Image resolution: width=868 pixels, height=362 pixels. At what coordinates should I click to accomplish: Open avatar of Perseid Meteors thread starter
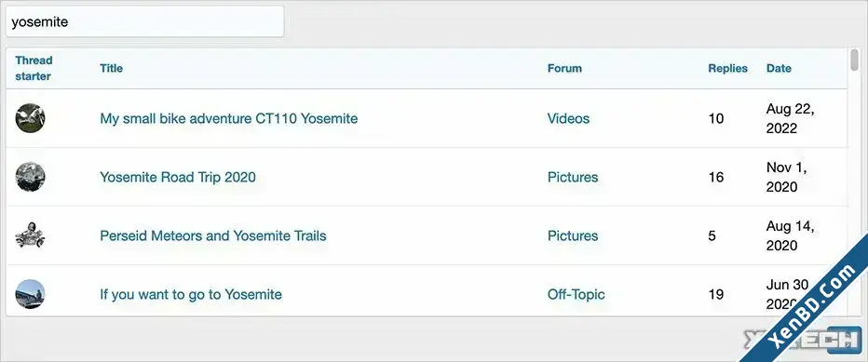click(x=30, y=235)
